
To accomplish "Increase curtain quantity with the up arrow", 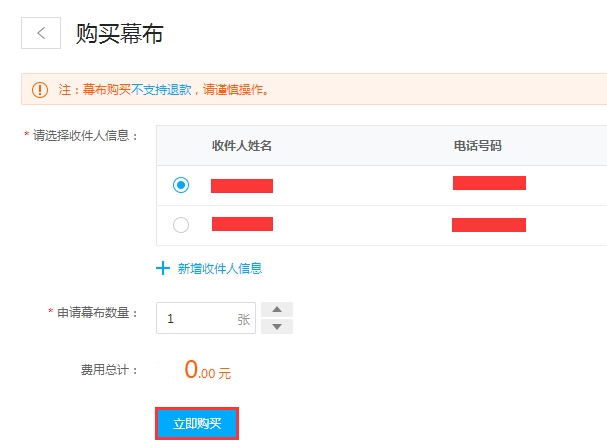I will point(277,309).
